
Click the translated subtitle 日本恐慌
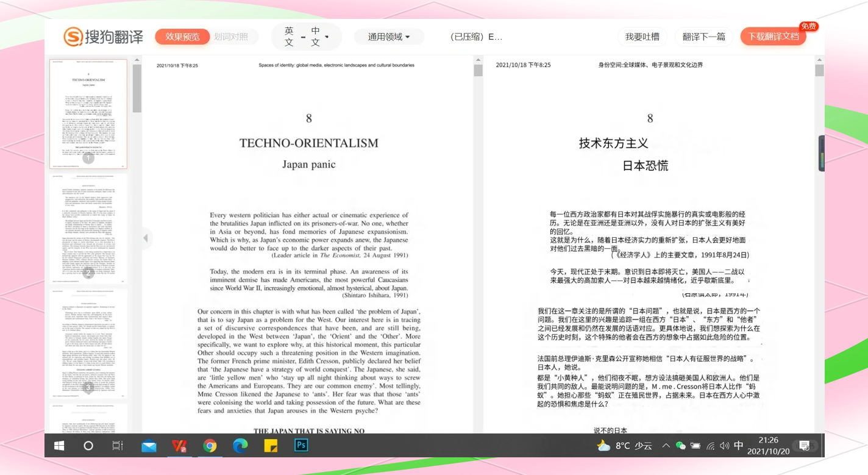645,165
